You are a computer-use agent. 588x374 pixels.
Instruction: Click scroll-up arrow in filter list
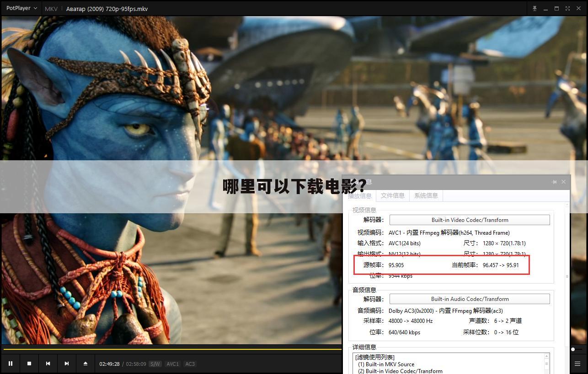[x=546, y=356]
